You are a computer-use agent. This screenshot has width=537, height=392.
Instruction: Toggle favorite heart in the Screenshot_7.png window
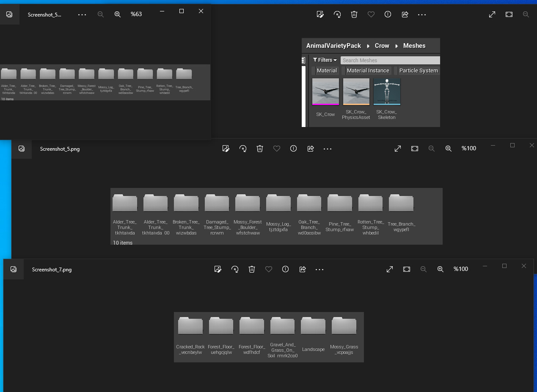click(x=269, y=269)
